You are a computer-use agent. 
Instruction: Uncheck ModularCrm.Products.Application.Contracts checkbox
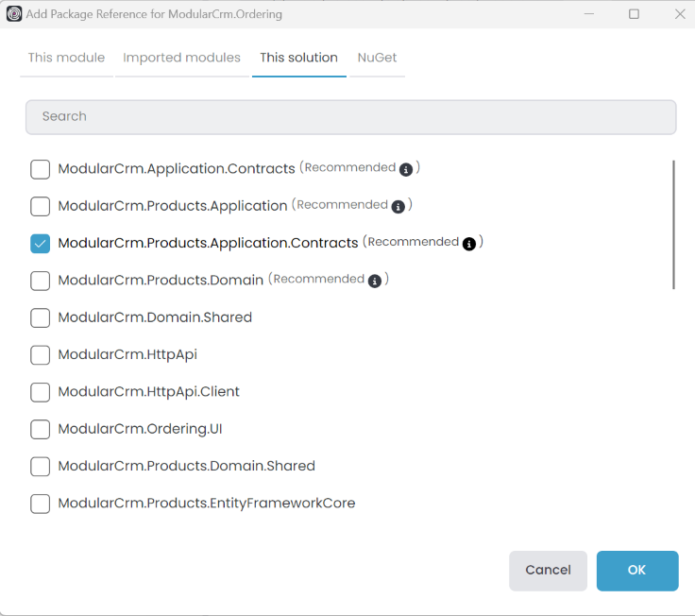click(41, 244)
